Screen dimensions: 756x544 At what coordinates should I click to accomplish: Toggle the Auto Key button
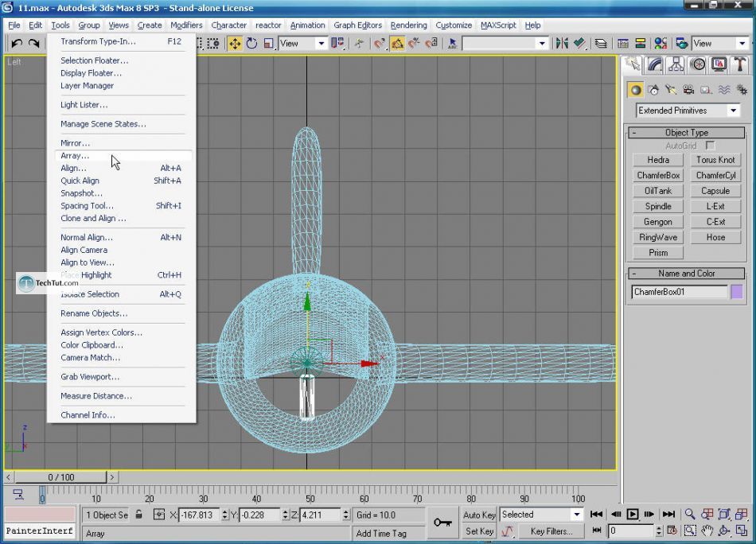(479, 515)
